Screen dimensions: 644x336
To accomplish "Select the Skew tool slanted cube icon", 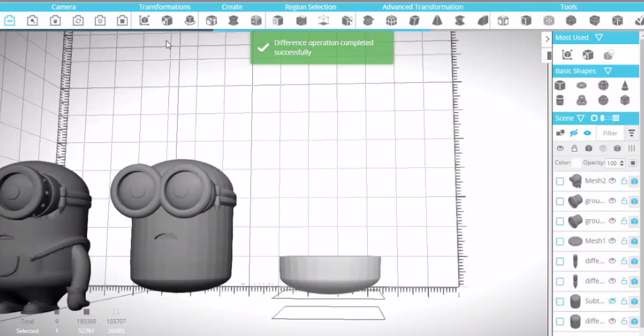I will [x=415, y=21].
